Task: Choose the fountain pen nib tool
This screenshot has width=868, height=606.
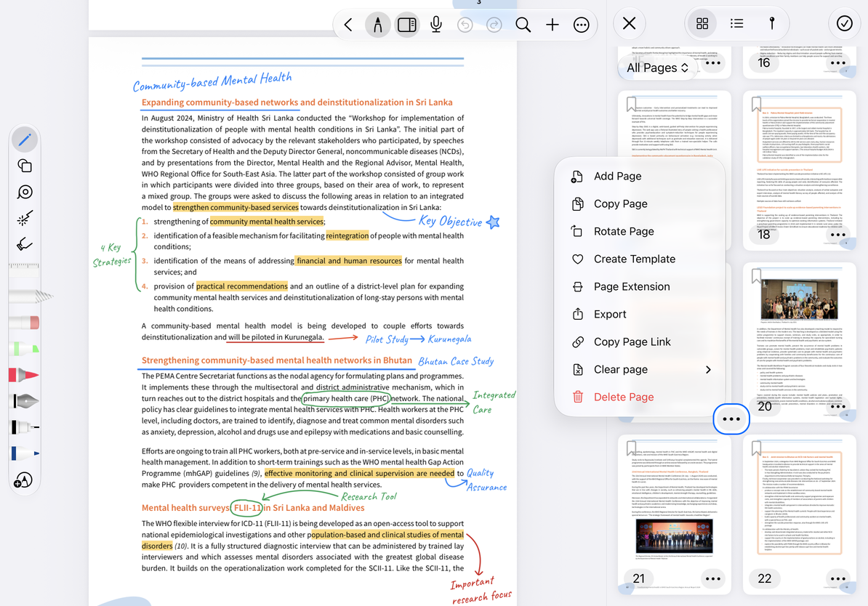Action: 25,400
